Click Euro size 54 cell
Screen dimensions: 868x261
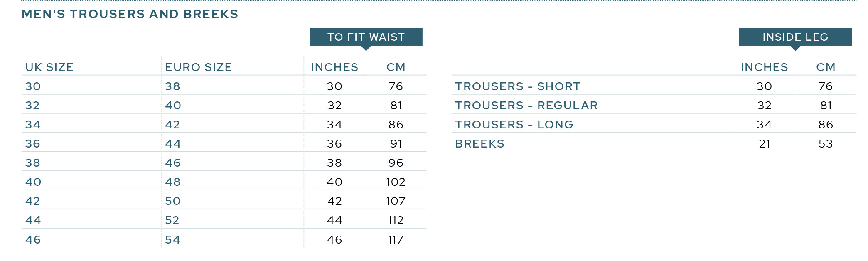[x=173, y=240]
